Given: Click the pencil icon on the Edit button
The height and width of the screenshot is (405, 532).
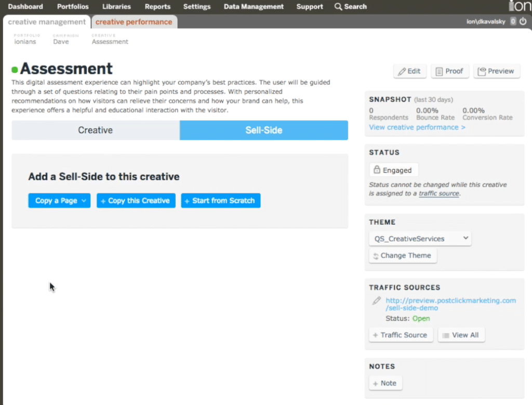Looking at the screenshot, I should click(402, 71).
